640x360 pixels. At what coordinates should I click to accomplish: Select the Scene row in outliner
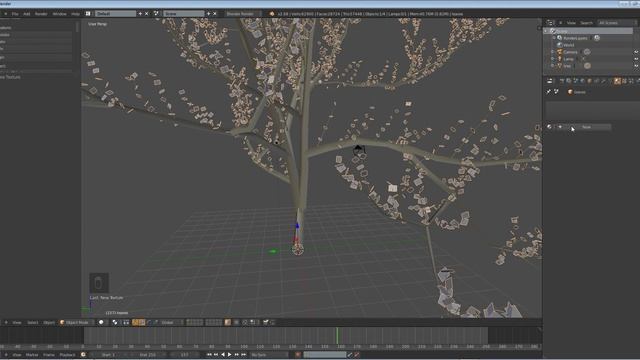pos(588,31)
